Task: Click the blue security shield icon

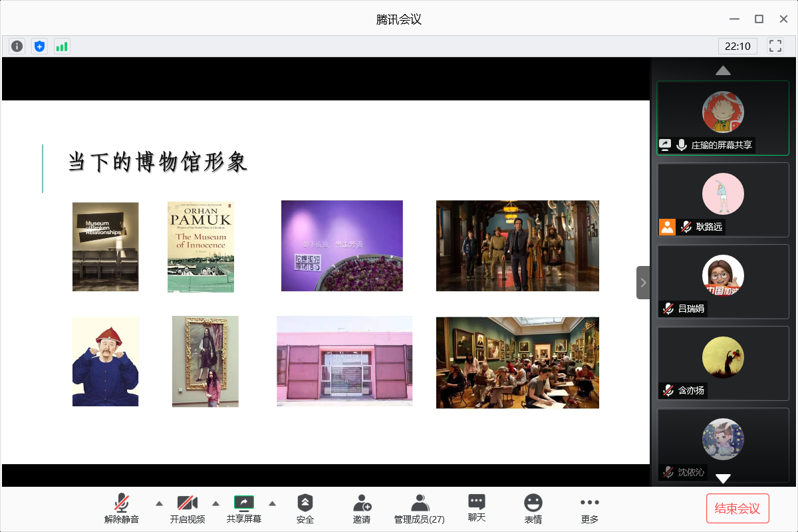Action: pyautogui.click(x=40, y=46)
